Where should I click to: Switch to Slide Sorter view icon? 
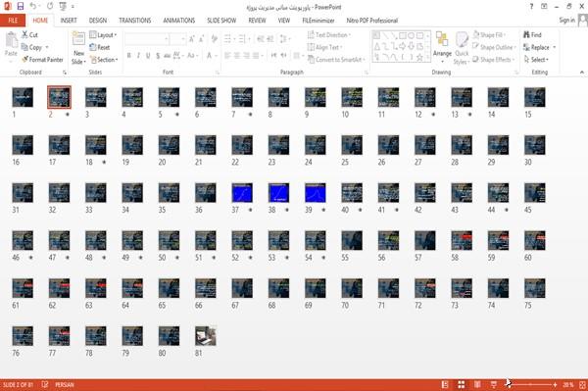point(462,384)
